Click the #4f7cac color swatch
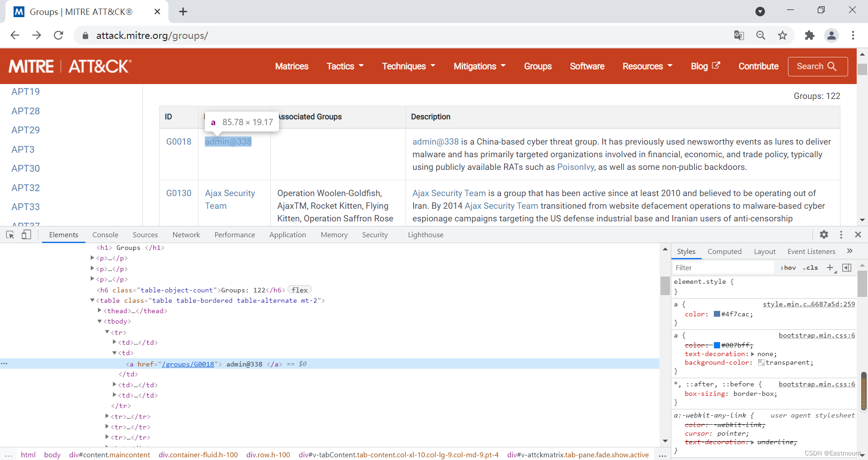The image size is (868, 460). pyautogui.click(x=717, y=314)
